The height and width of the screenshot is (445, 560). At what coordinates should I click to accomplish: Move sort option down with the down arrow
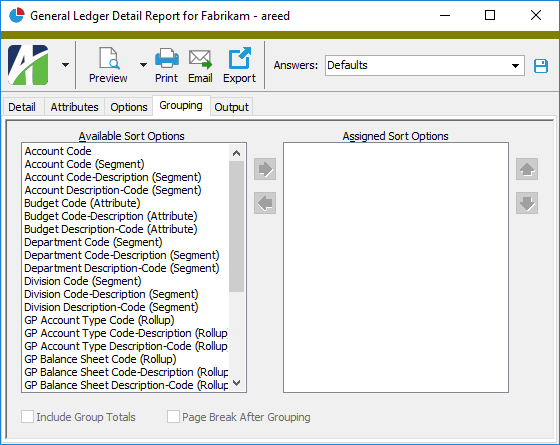click(x=527, y=203)
